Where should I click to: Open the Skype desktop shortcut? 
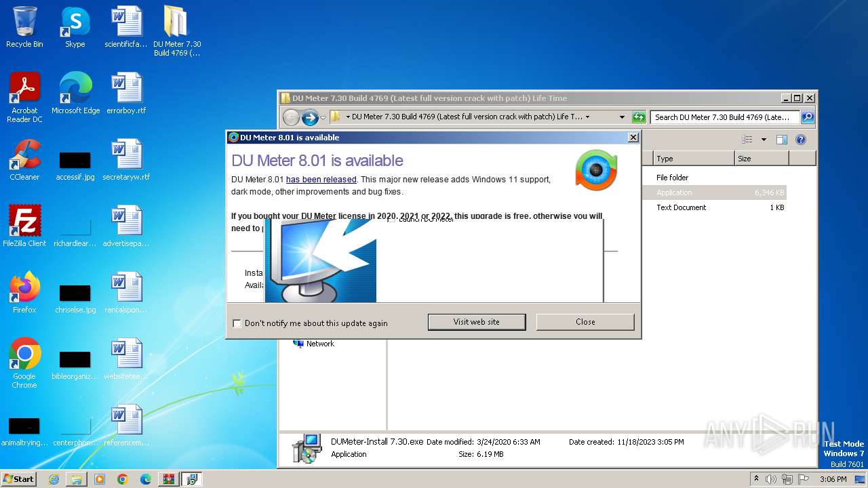75,27
